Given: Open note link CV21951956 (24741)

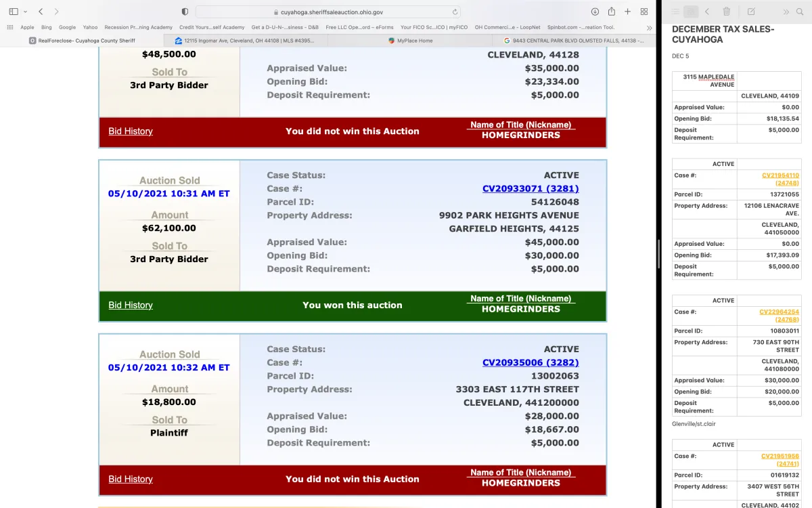Looking at the screenshot, I should [780, 460].
